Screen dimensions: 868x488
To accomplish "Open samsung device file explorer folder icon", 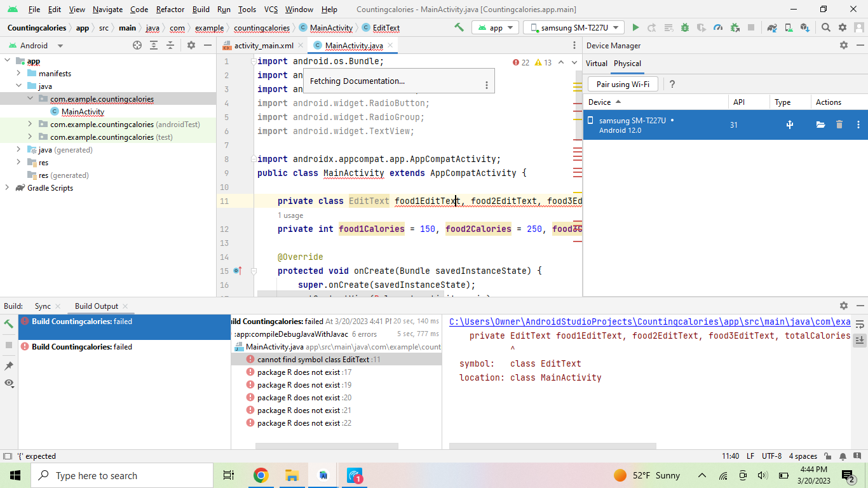I will 821,125.
